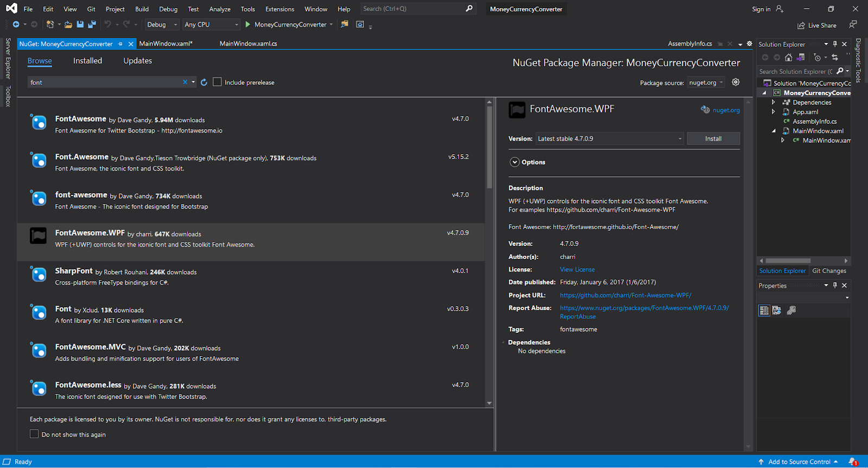Open package source settings gear
868x468 pixels.
736,82
